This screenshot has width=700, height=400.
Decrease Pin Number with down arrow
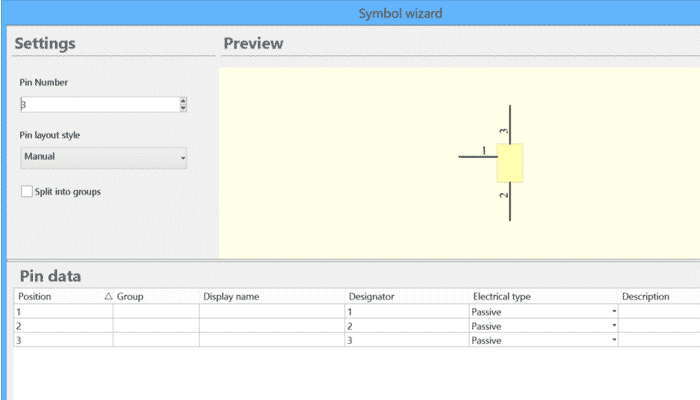click(183, 108)
